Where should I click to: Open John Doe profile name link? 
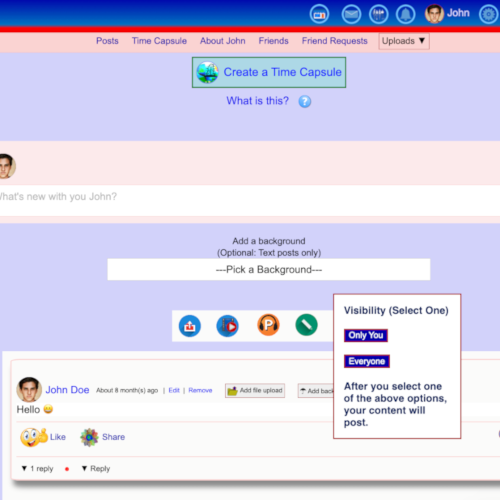click(67, 390)
